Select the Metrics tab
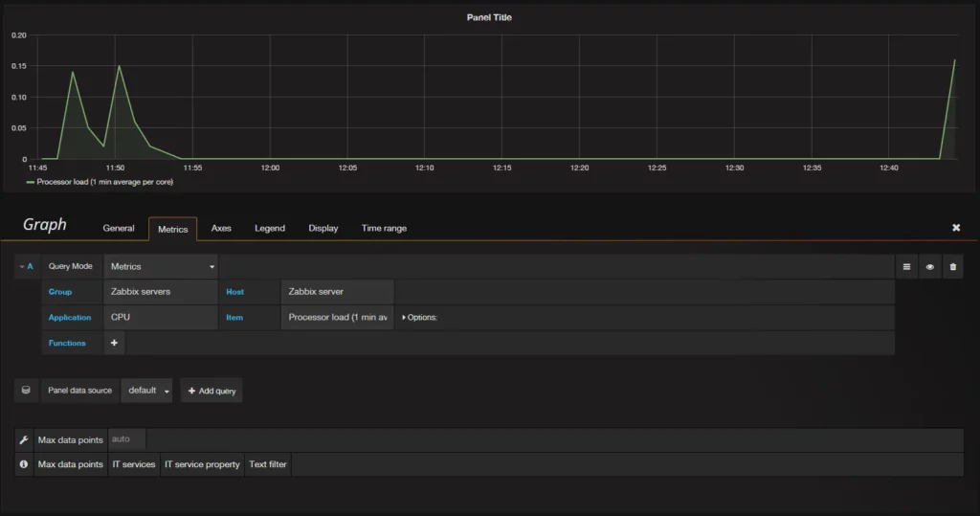Viewport: 980px width, 516px height. [x=172, y=229]
